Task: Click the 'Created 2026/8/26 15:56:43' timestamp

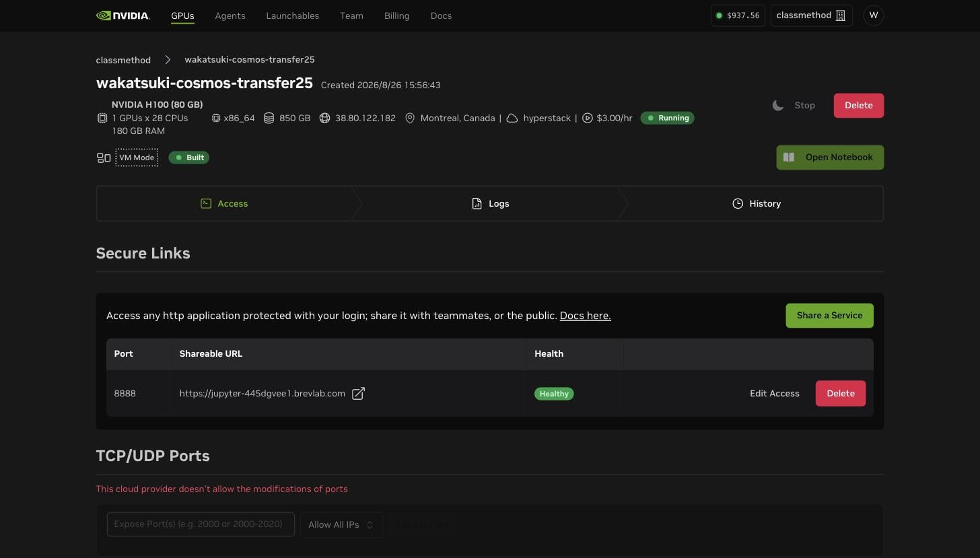Action: 381,85
